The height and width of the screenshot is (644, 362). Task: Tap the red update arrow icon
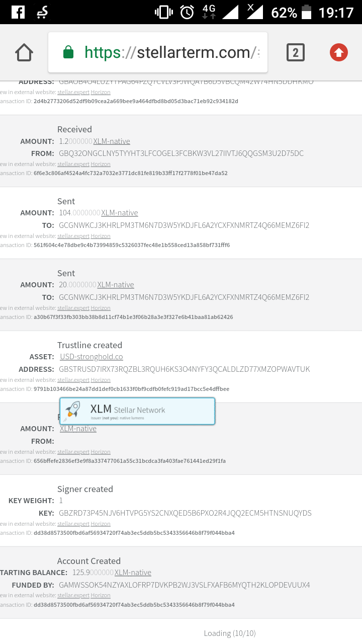point(339,52)
